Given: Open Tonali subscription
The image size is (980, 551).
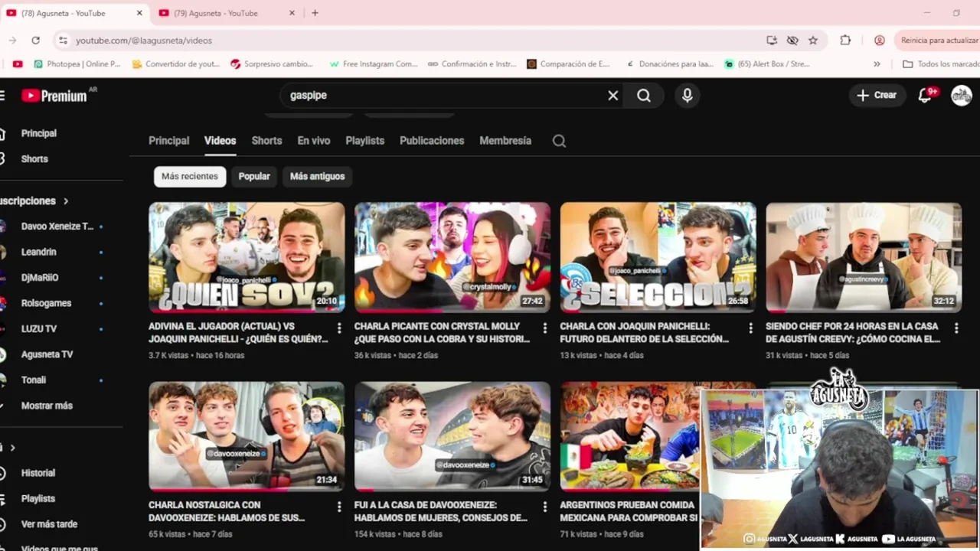Looking at the screenshot, I should tap(34, 380).
